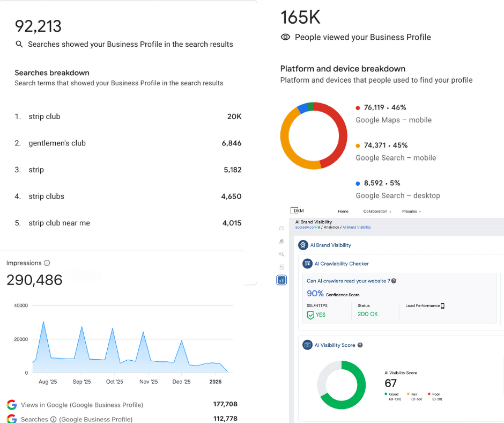This screenshot has width=504, height=423.
Task: Click the 'strip club' search term row
Action: (x=128, y=116)
